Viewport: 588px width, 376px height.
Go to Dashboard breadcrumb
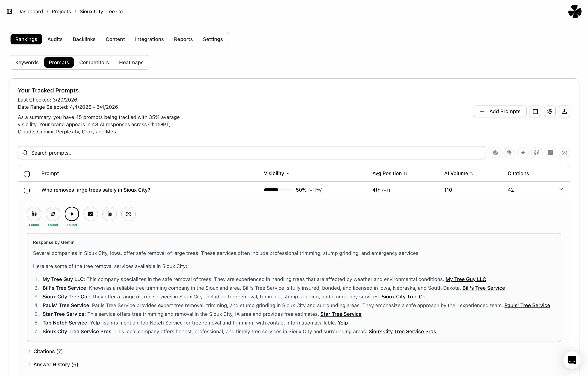click(x=30, y=11)
